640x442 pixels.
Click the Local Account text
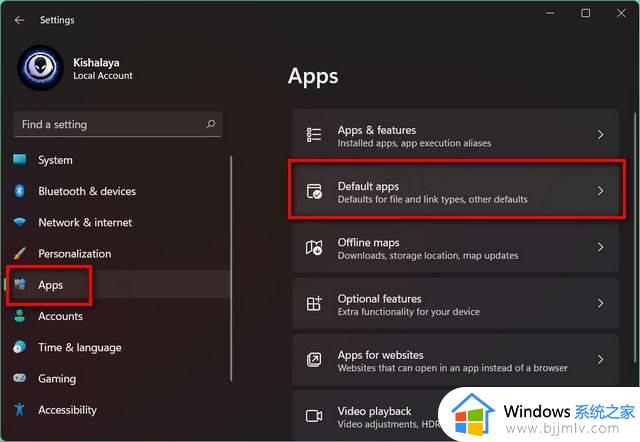coord(103,76)
